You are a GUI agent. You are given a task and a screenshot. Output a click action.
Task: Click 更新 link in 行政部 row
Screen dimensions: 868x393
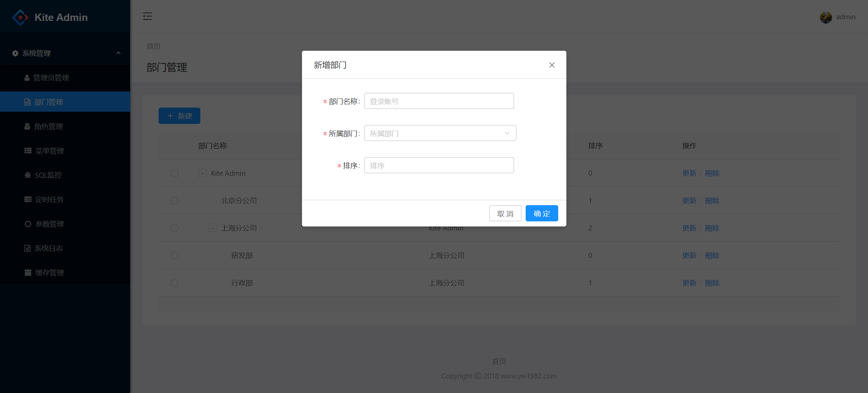tap(689, 283)
